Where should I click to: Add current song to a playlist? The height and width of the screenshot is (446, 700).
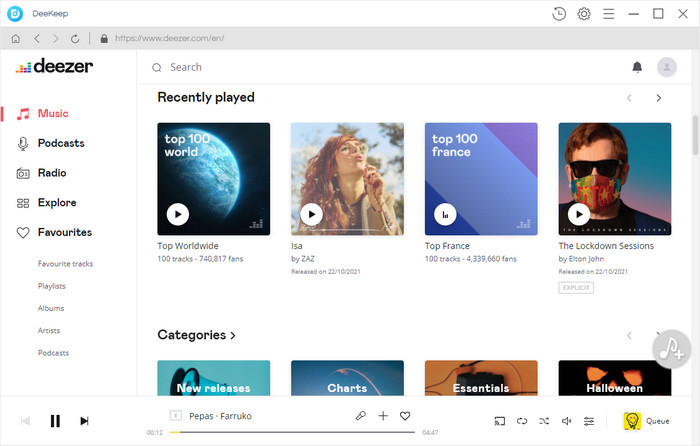pyautogui.click(x=383, y=415)
